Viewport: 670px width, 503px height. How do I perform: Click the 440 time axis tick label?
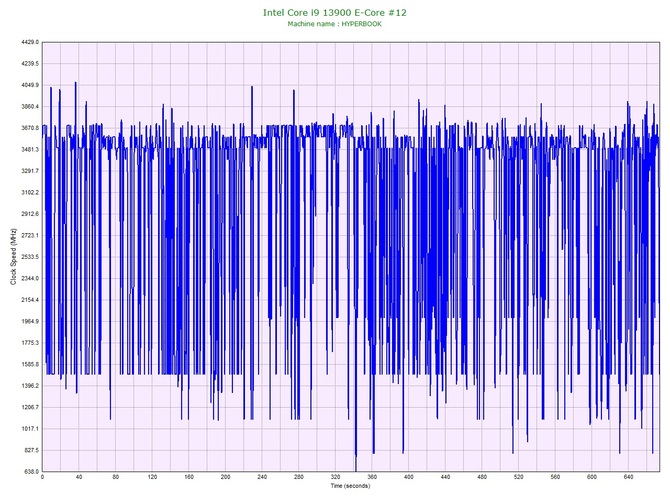pyautogui.click(x=446, y=477)
